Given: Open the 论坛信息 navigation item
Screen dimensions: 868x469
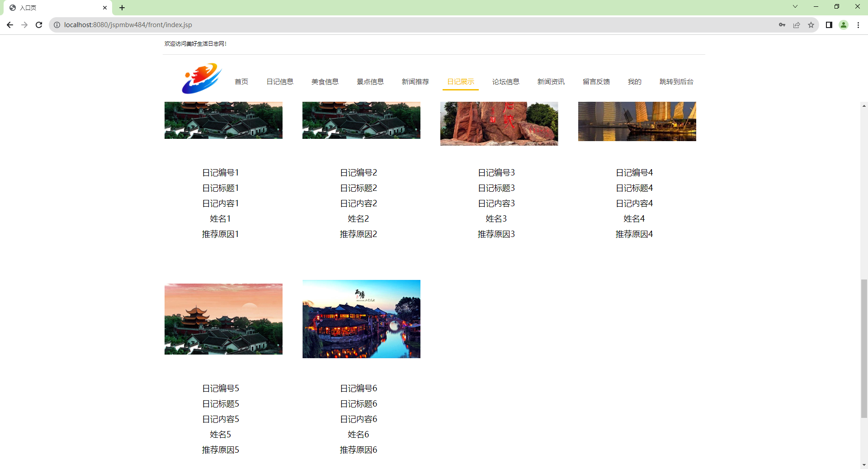Looking at the screenshot, I should click(x=506, y=81).
